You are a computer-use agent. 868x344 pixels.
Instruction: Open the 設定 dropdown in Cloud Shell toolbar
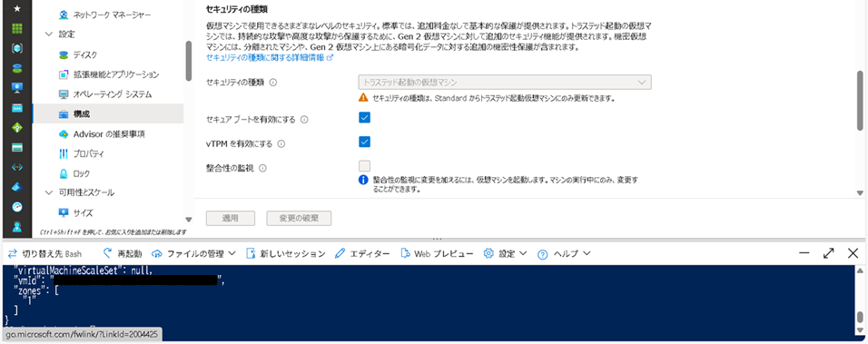[506, 254]
